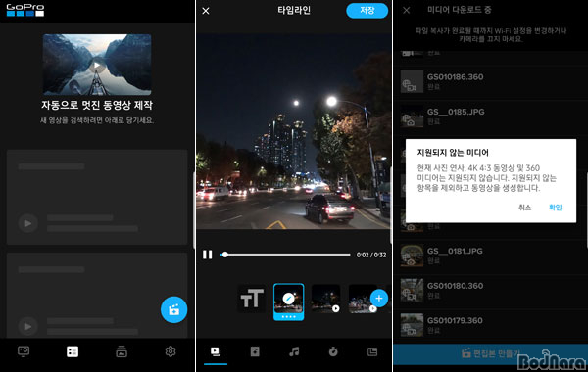Screen dimensions: 588x372
Task: Tap the blue create-video floating button
Action: (x=174, y=309)
